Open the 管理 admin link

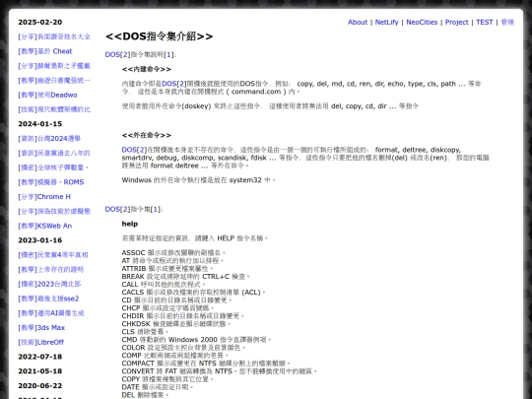click(x=507, y=22)
